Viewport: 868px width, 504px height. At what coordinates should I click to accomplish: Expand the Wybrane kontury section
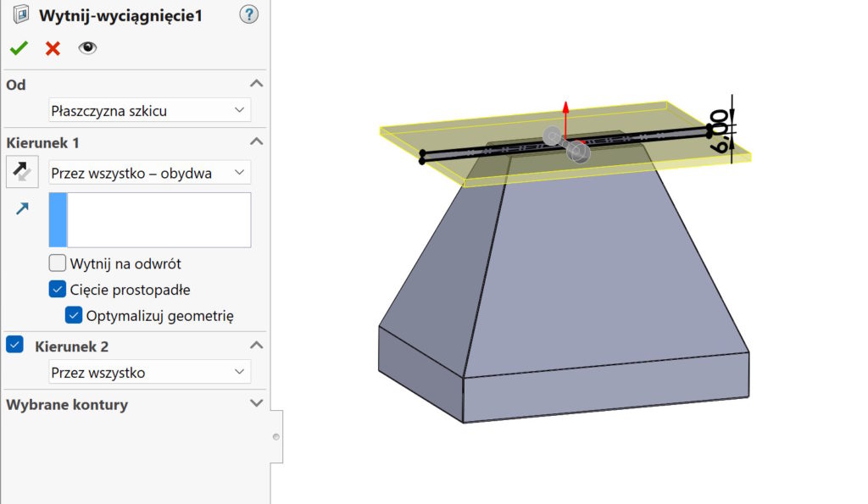point(255,405)
